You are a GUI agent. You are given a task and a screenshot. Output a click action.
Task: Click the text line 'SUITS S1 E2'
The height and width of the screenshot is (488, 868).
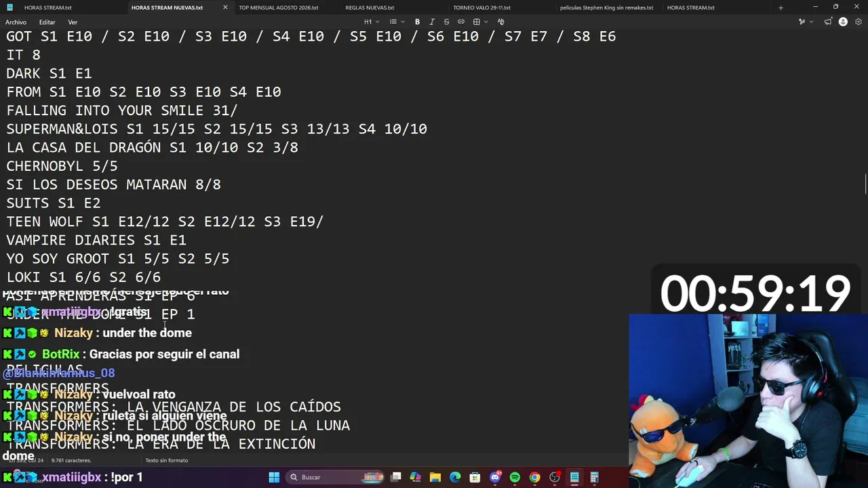pyautogui.click(x=54, y=203)
